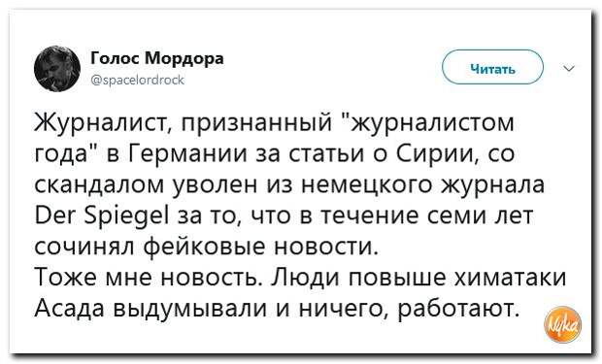Open the @spacelordrock handle link
The height and width of the screenshot is (364, 602).
tap(138, 80)
